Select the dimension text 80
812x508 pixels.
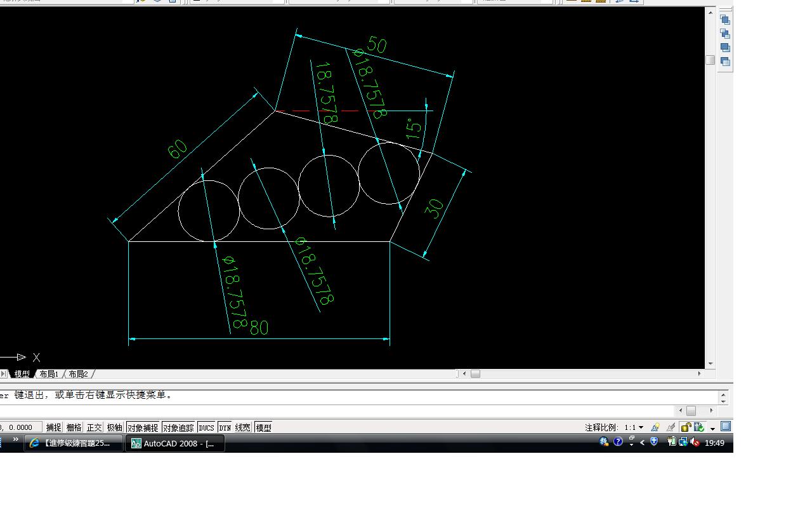click(x=259, y=328)
